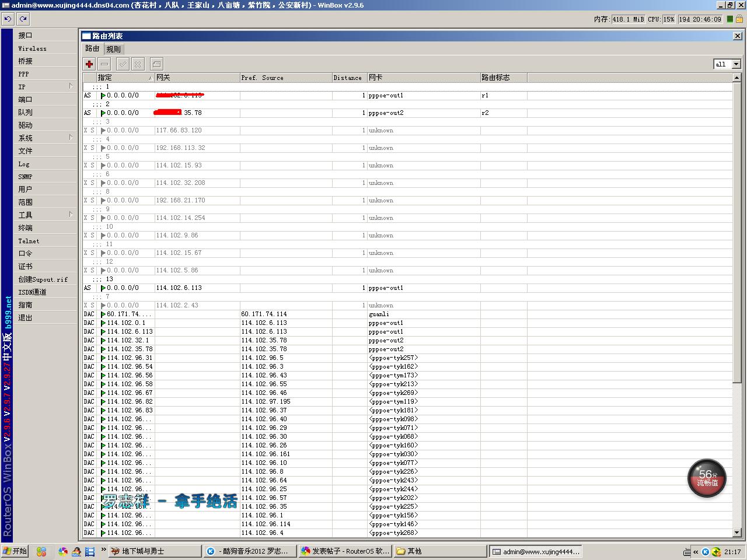The image size is (747, 560).
Task: Open Log menu item
Action: [x=46, y=164]
